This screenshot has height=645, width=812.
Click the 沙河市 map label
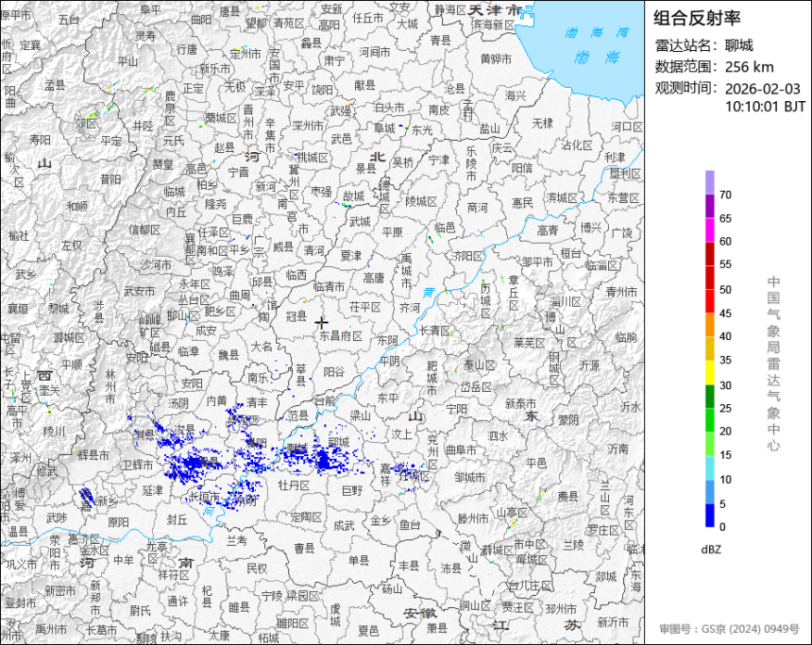[x=156, y=264]
